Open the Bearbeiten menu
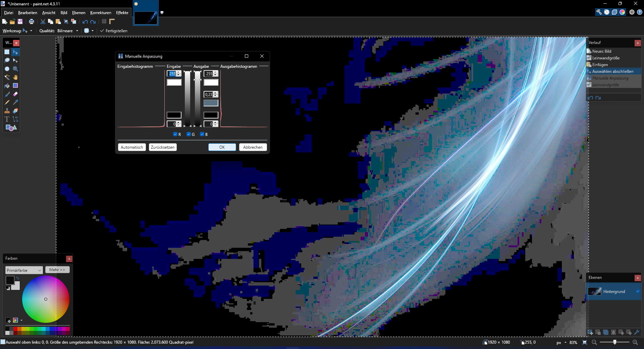The image size is (644, 349). 28,13
